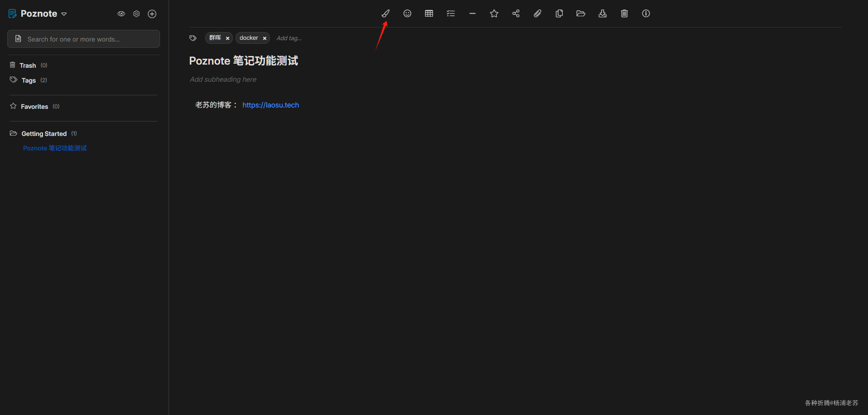The width and height of the screenshot is (868, 415).
Task: Open Tags list in sidebar
Action: [28, 80]
